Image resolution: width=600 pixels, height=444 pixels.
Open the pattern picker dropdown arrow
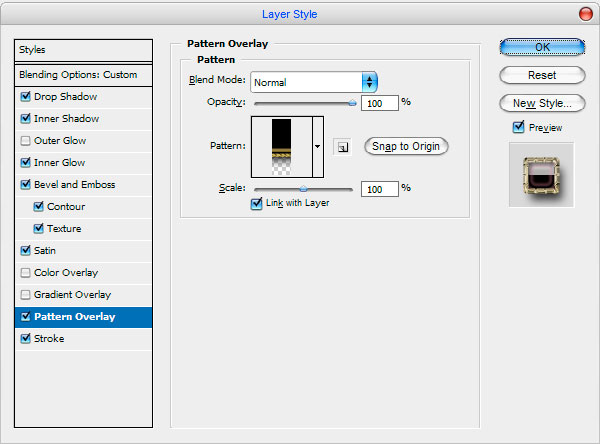[318, 147]
